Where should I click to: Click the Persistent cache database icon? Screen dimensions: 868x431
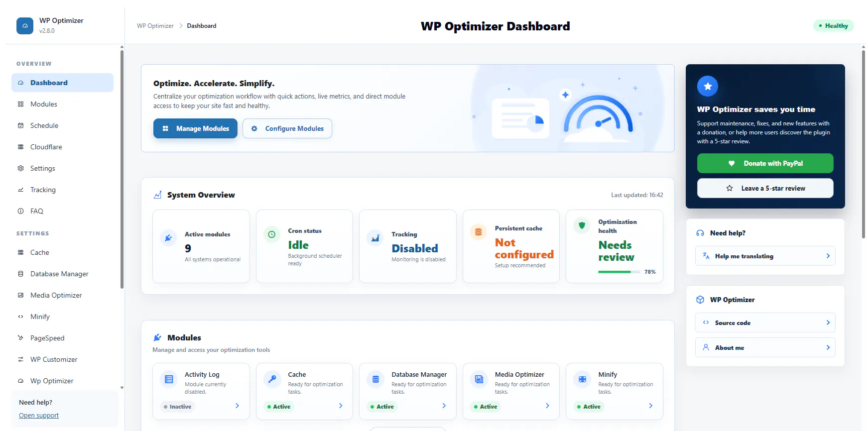(479, 232)
